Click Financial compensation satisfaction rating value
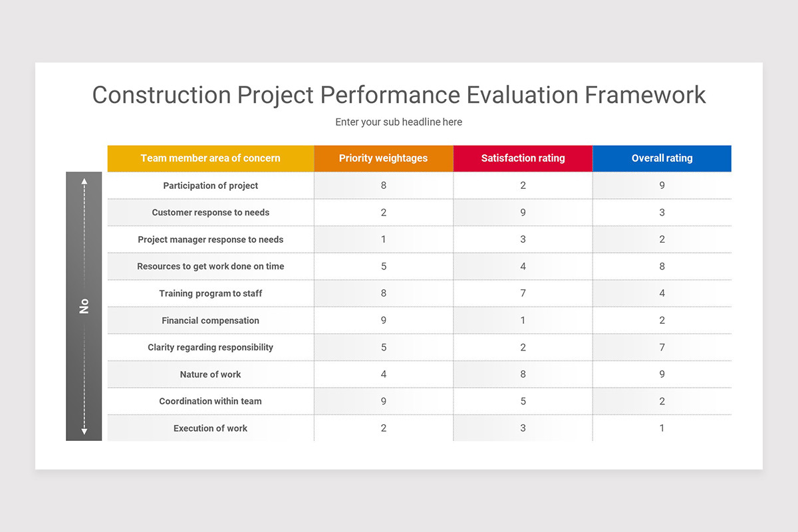This screenshot has width=798, height=532. pyautogui.click(x=523, y=321)
